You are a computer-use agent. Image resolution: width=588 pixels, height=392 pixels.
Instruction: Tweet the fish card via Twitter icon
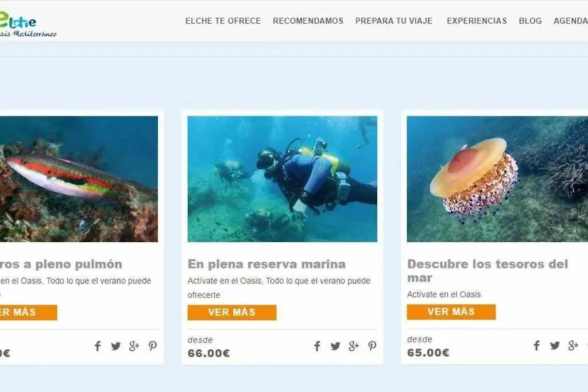coord(116,346)
